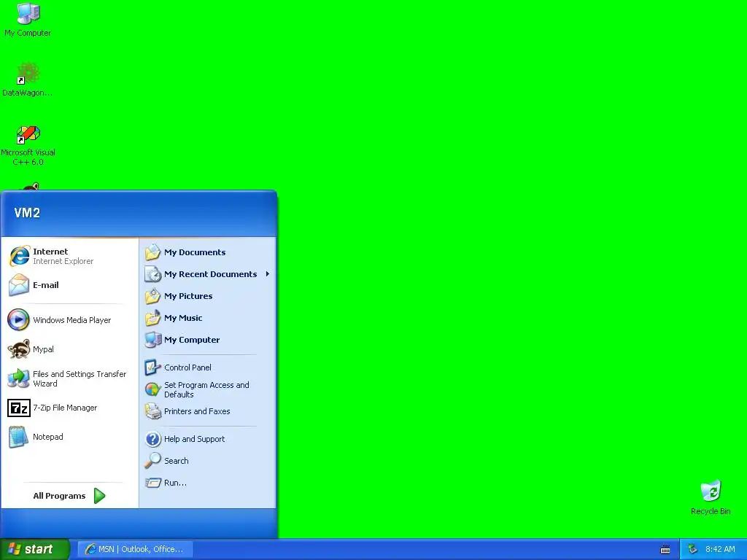Click the 'Help and Support' label

pyautogui.click(x=194, y=439)
